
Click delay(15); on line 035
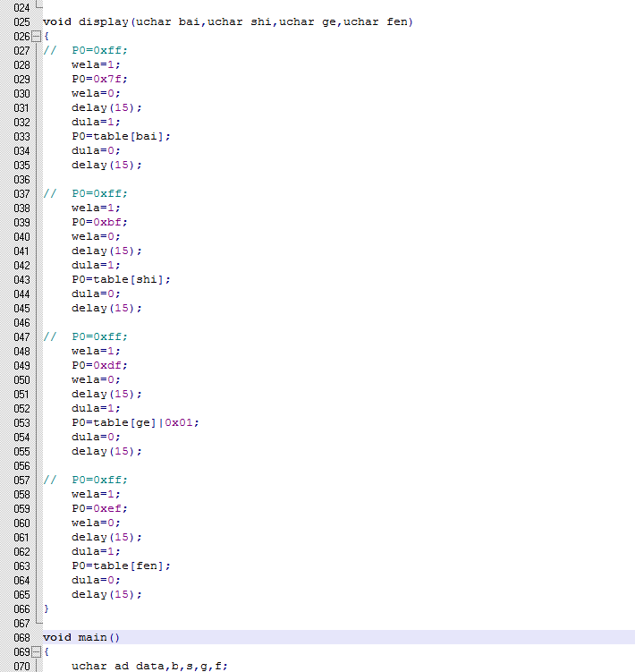[106, 165]
